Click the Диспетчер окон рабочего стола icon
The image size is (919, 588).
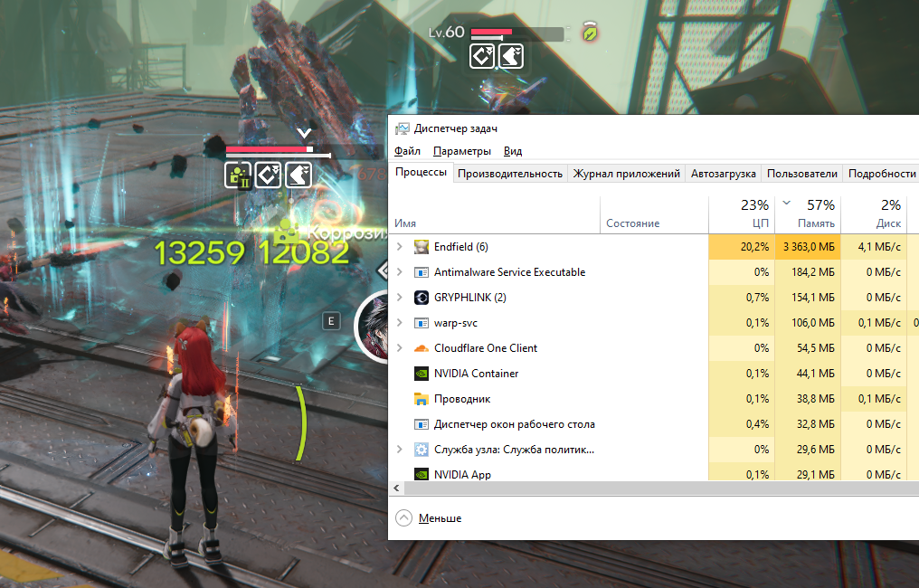pos(421,424)
